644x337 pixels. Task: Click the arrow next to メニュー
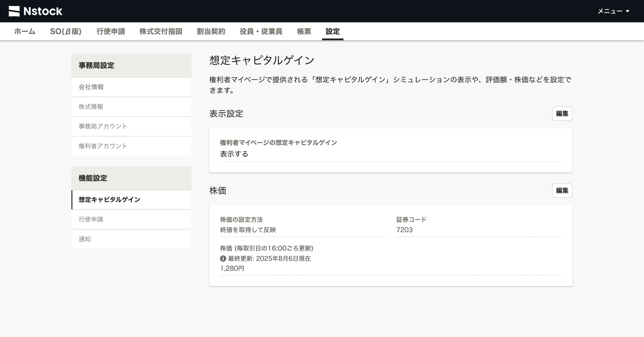point(627,11)
